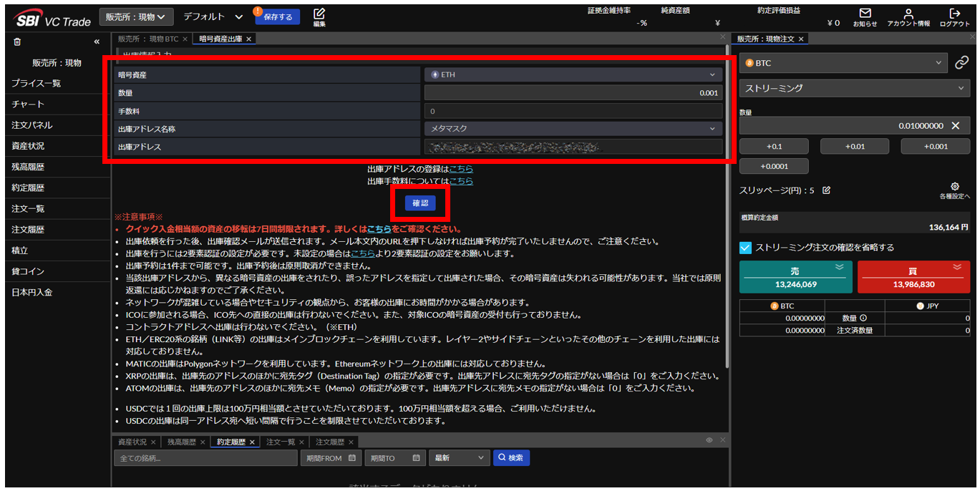Open the ストリーミング order type dropdown

pyautogui.click(x=855, y=89)
